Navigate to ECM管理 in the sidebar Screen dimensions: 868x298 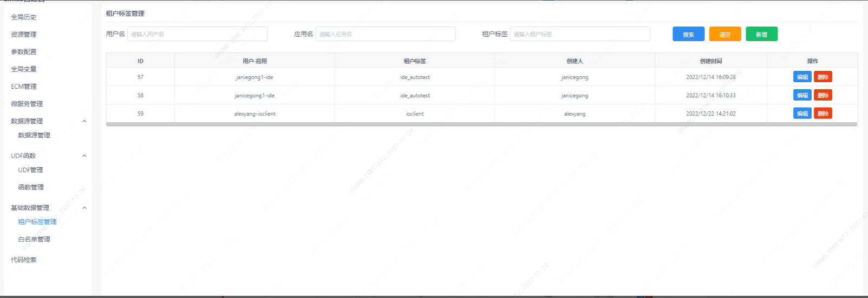coord(24,87)
